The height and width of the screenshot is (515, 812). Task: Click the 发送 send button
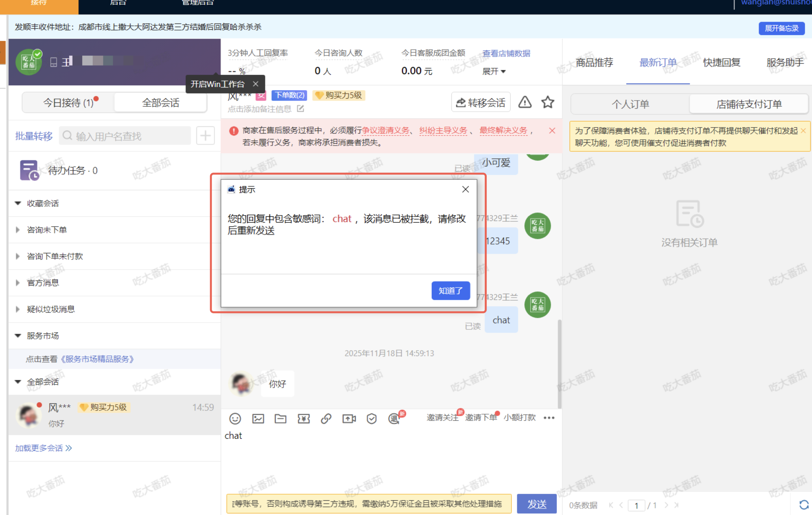(x=537, y=504)
